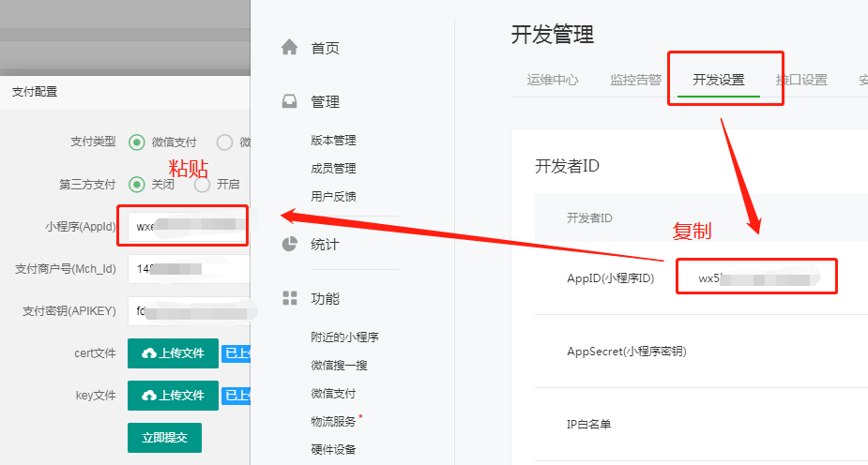This screenshot has height=465, width=868.
Task: Open 版本管理 in the sidebar
Action: 333,141
